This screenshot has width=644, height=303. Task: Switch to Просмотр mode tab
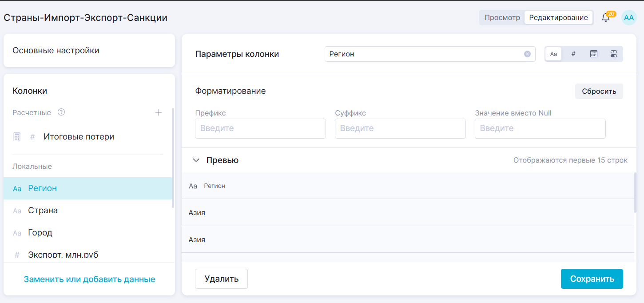coord(502,18)
